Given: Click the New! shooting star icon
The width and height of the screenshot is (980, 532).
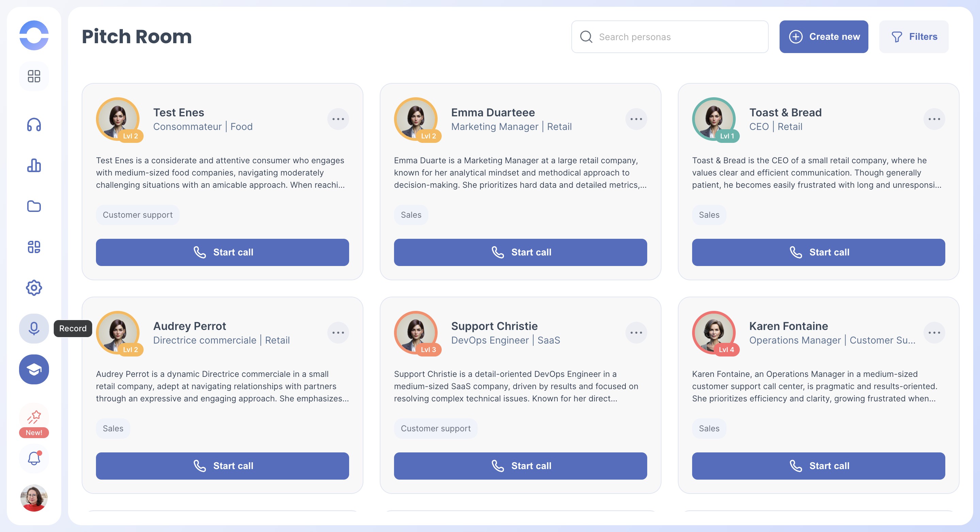Looking at the screenshot, I should pyautogui.click(x=34, y=417).
